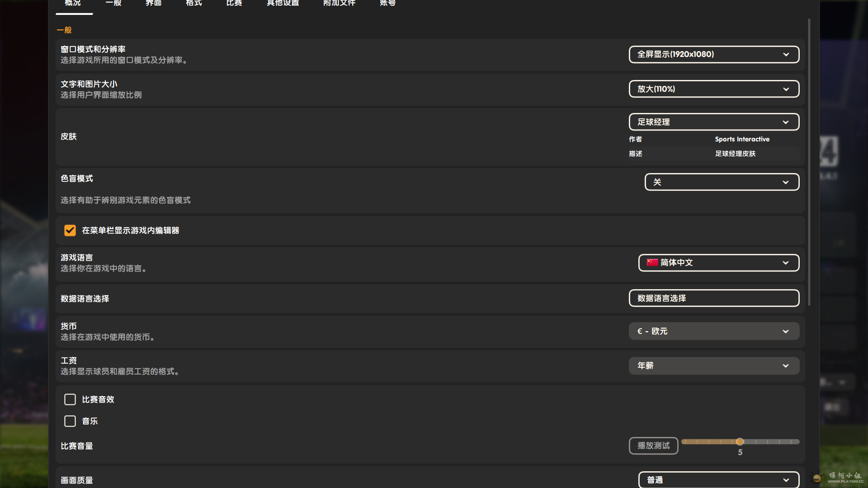Click chevron arrow on 货币 currency dropdown
Screen dimensions: 868x488
786,332
